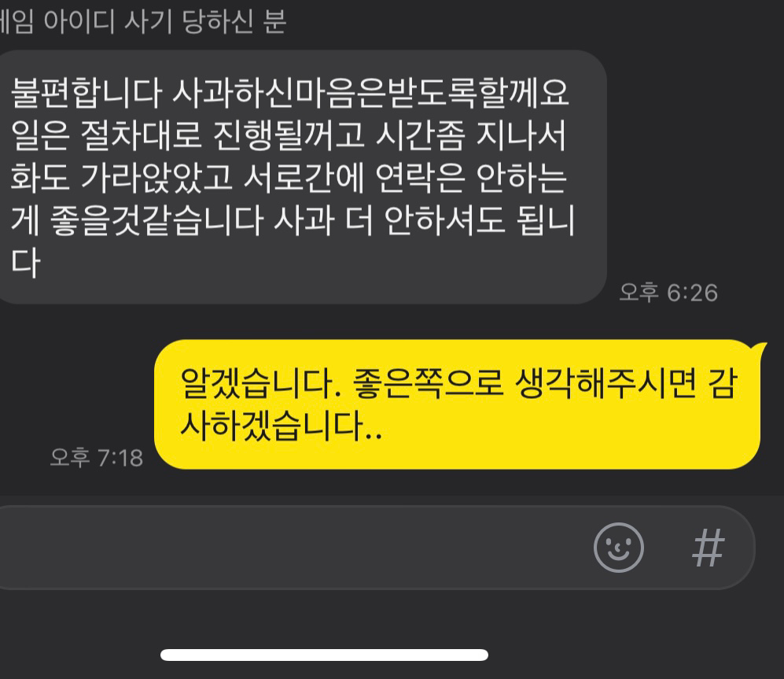Click the word '불편합니다' in the gray bubble
The height and width of the screenshot is (679, 784).
(x=86, y=93)
